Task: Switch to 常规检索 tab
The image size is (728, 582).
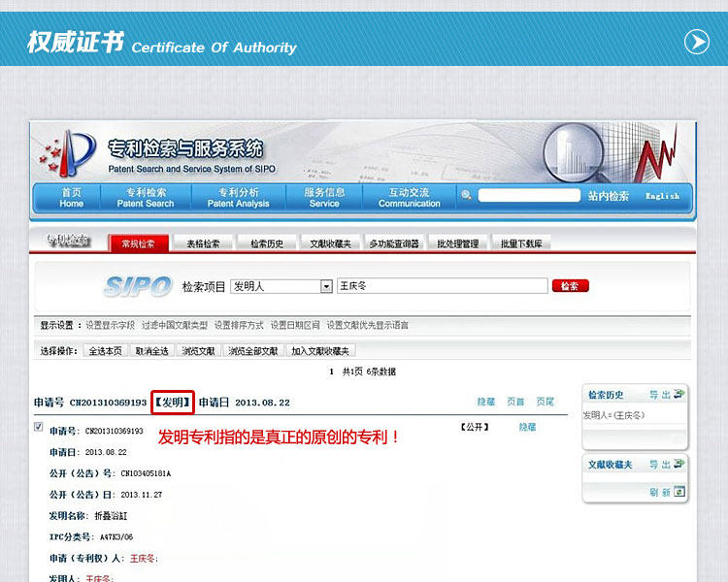Action: (139, 243)
